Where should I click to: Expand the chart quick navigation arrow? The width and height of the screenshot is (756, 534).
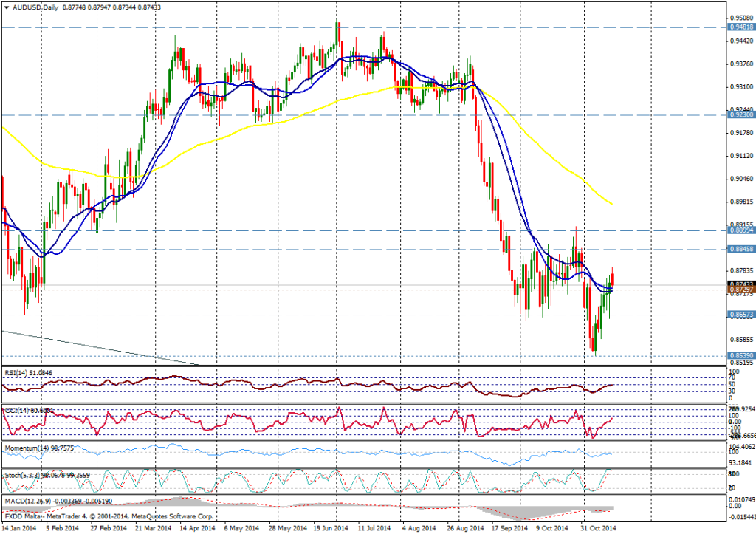4,6
